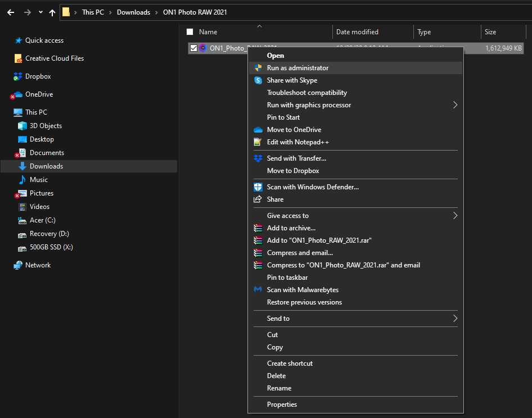Click the WinRAR icon beside Add to archive
The height and width of the screenshot is (418, 532).
click(258, 228)
